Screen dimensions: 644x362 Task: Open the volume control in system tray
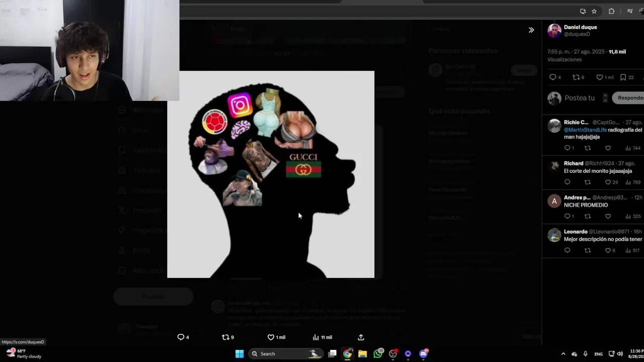(620, 354)
